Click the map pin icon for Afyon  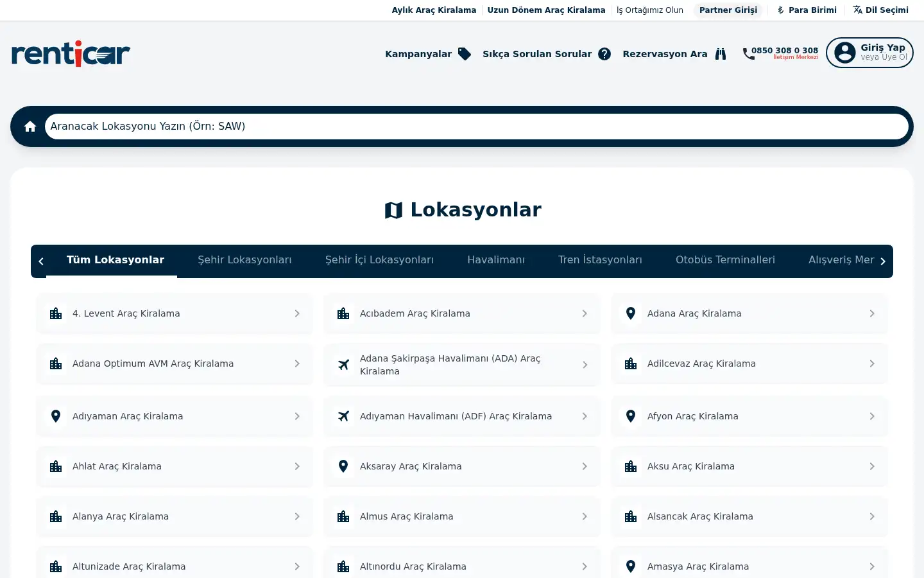(x=631, y=416)
